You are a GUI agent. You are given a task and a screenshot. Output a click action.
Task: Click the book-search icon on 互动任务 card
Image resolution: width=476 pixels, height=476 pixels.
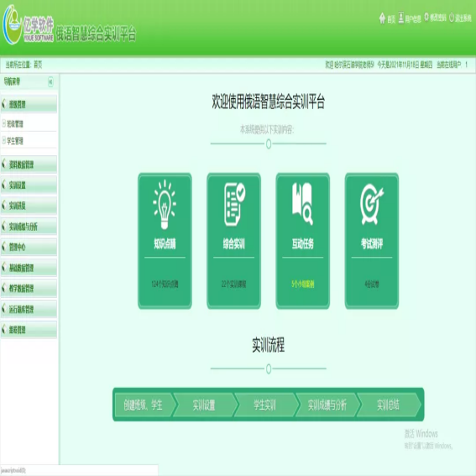click(302, 203)
